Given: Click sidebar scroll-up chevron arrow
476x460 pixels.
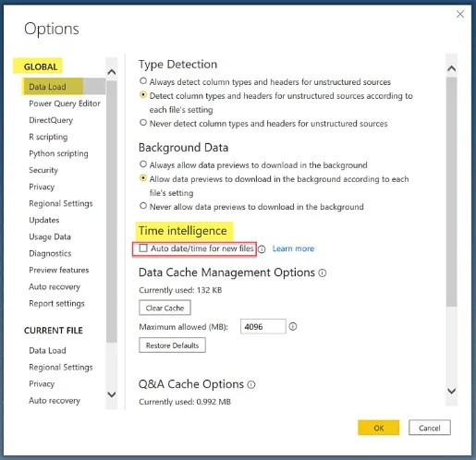Looking at the screenshot, I should tap(112, 72).
